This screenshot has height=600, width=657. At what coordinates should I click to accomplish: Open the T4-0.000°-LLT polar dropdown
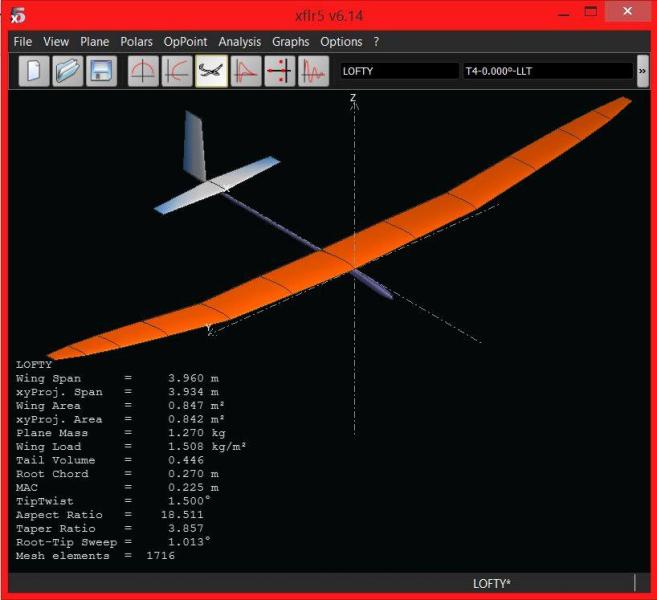pyautogui.click(x=547, y=71)
